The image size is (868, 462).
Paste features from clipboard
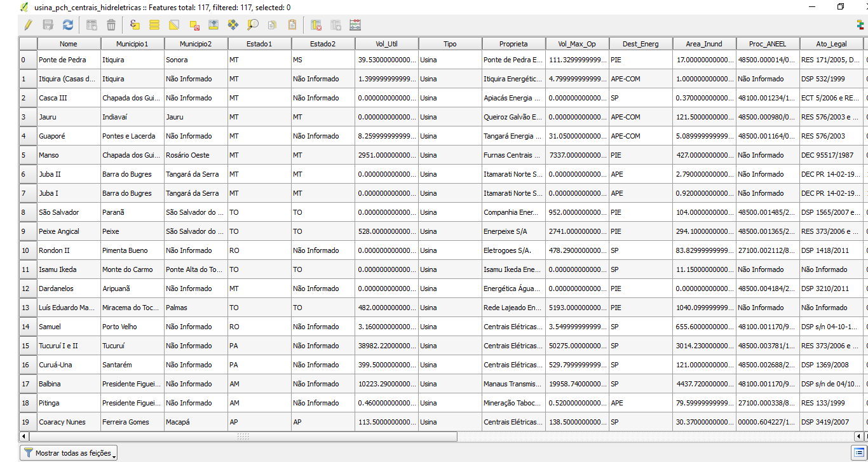coord(292,25)
